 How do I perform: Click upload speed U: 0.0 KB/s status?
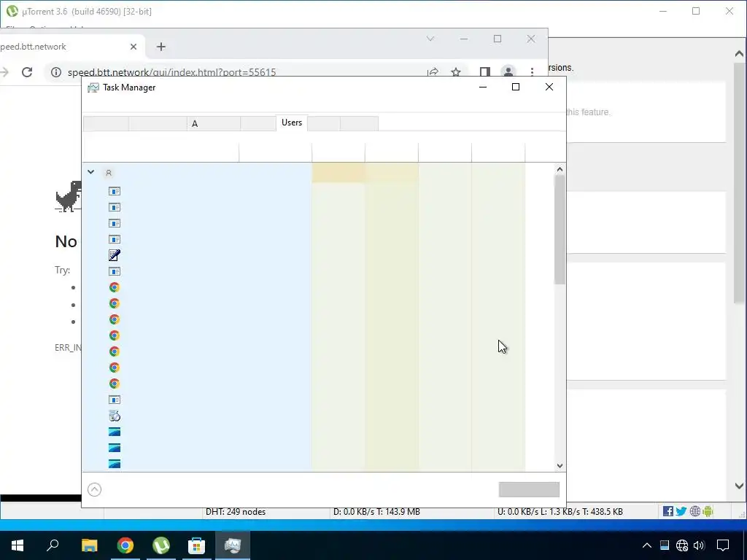(560, 512)
